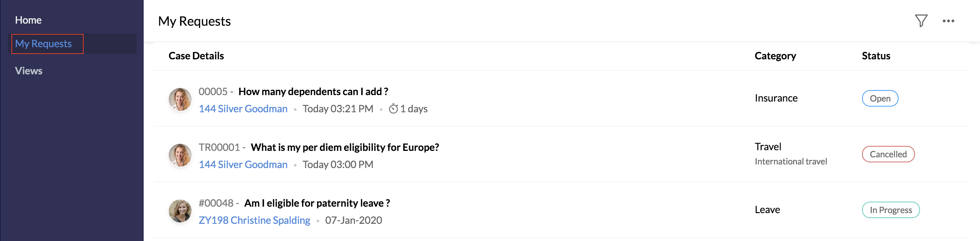
Task: Click avatar for per diem case
Action: point(180,155)
